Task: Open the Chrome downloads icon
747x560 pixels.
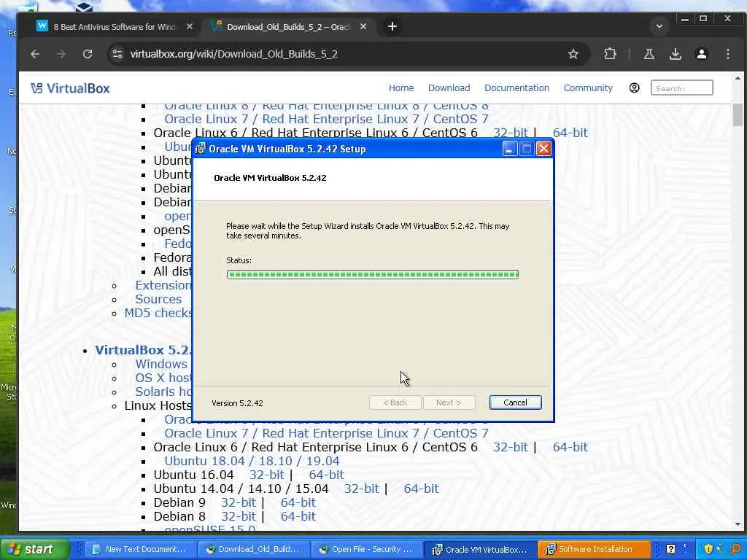Action: (675, 54)
